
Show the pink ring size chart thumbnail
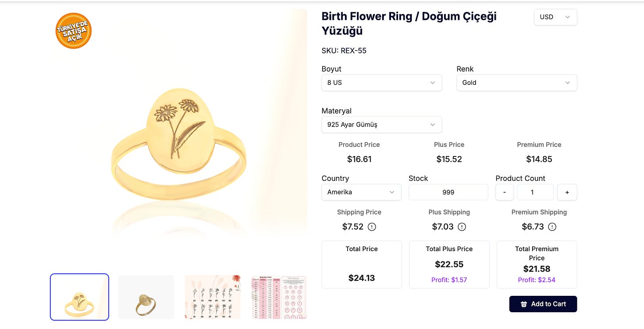point(279,297)
